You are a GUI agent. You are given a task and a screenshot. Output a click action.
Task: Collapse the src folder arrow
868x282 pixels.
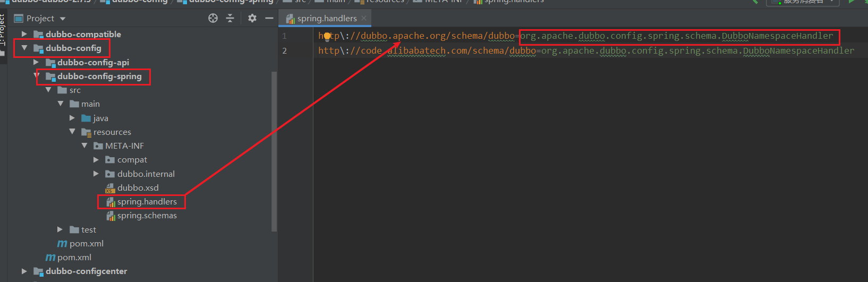(48, 90)
